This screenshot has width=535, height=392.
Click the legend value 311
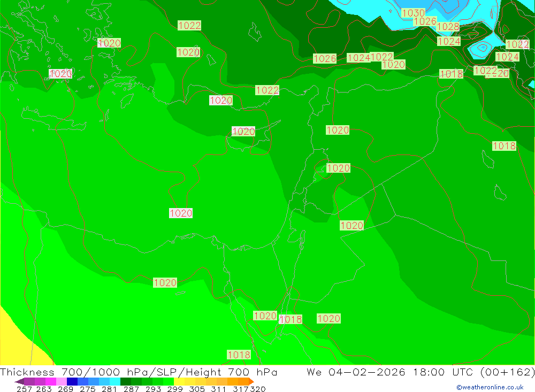click(218, 389)
